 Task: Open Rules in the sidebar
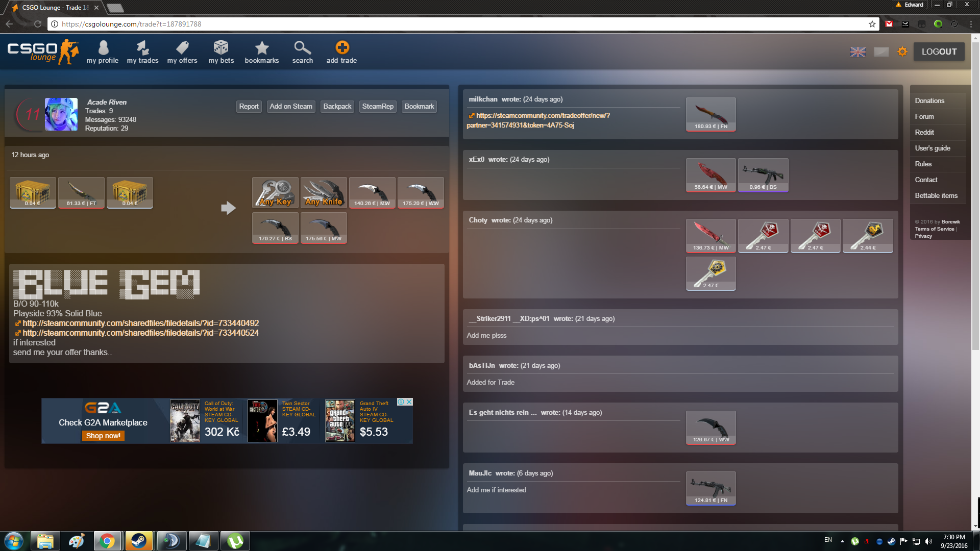(923, 164)
